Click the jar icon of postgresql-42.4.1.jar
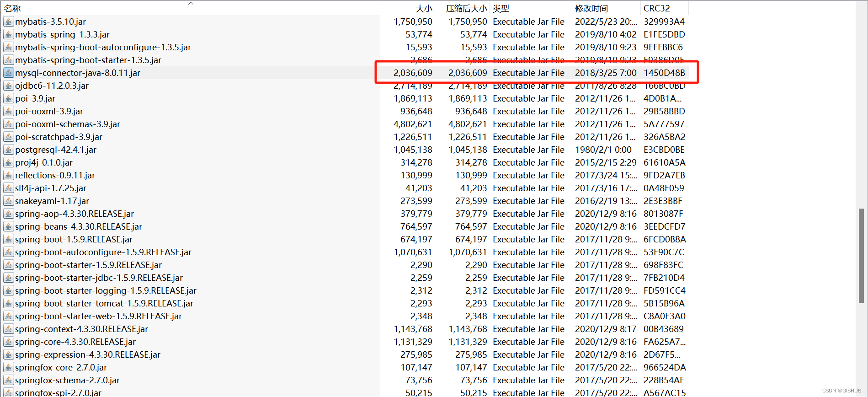The width and height of the screenshot is (868, 397). tap(8, 150)
